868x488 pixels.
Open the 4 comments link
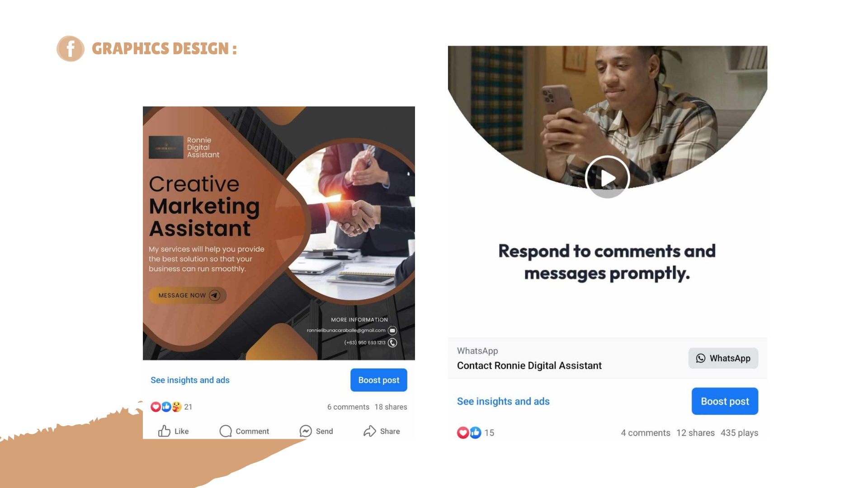pos(645,432)
